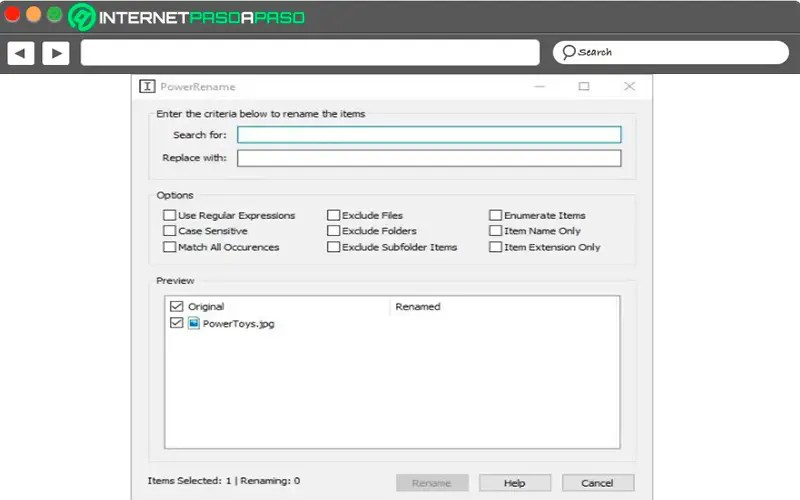Click the browser address bar

click(310, 53)
